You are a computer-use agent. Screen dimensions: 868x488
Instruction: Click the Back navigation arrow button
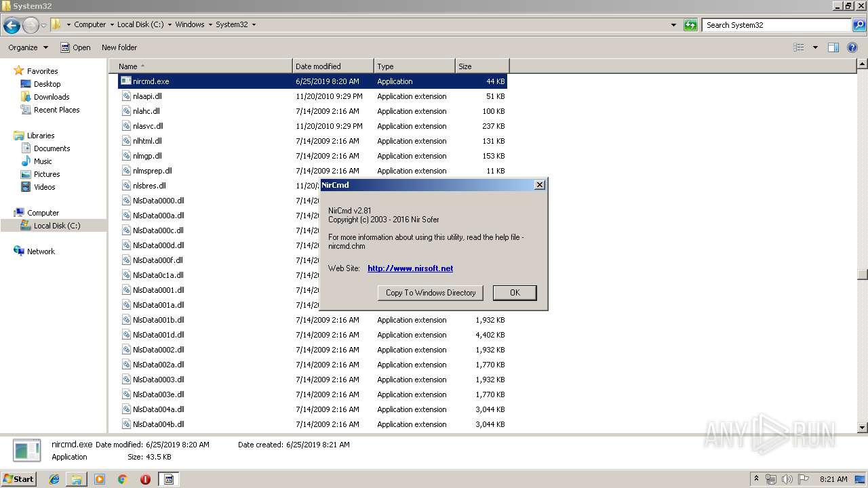12,25
